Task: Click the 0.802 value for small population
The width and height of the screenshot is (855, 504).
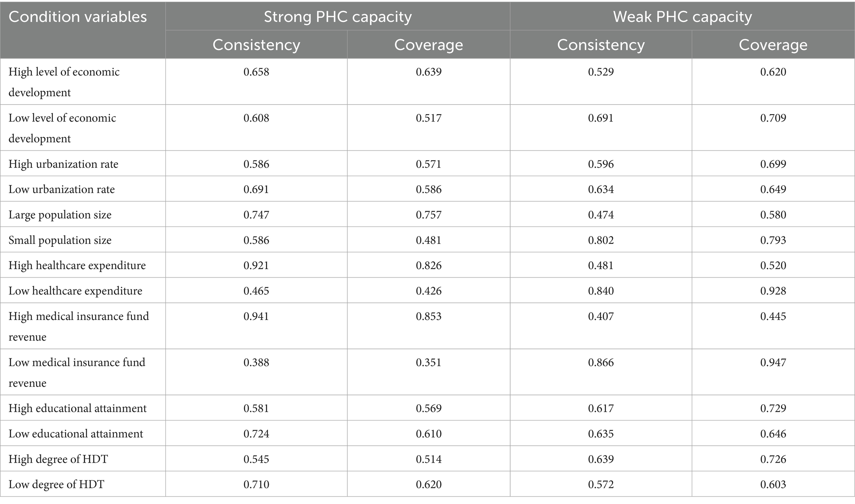Action: coord(601,240)
